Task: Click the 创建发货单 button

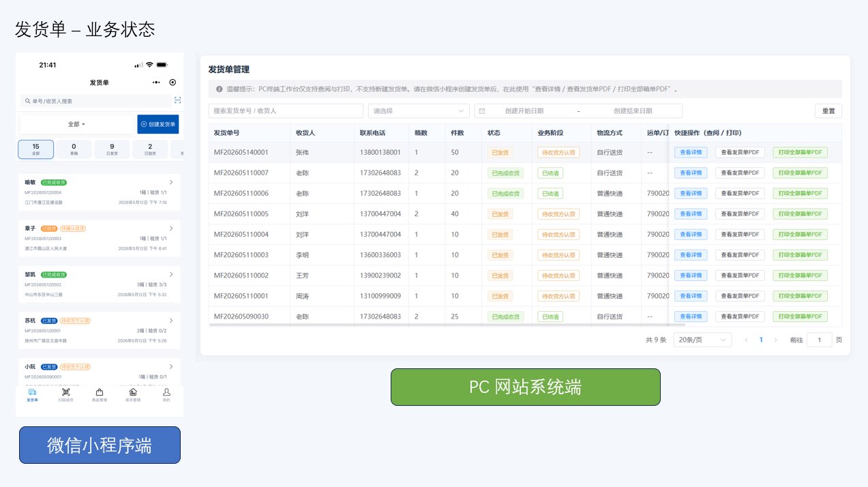Action: tap(158, 124)
